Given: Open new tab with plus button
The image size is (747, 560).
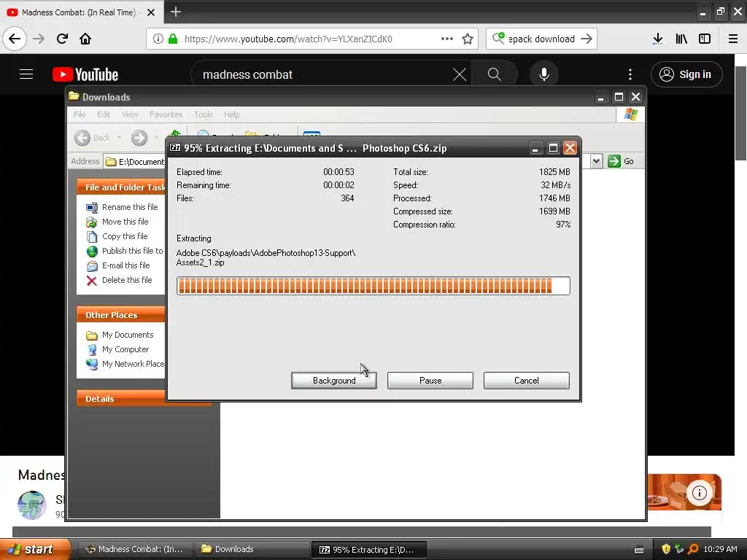Looking at the screenshot, I should coord(175,12).
